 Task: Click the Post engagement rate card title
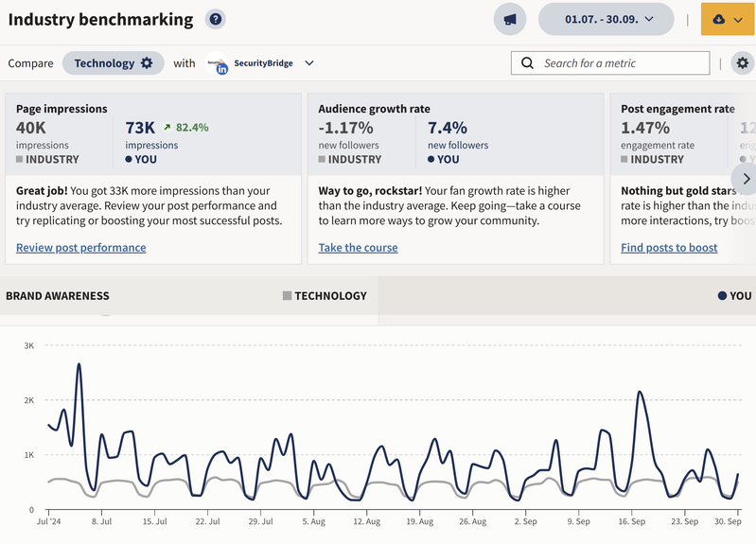click(677, 109)
